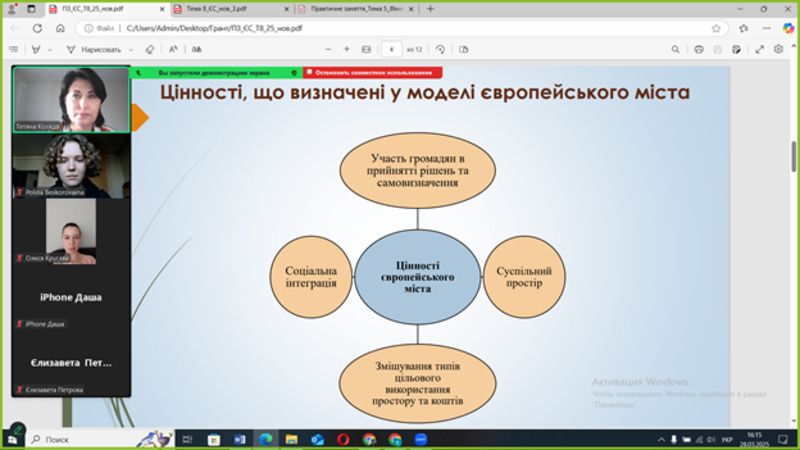Screen dimensions: 800x450
Task: Click the save as icon
Action: (x=736, y=49)
